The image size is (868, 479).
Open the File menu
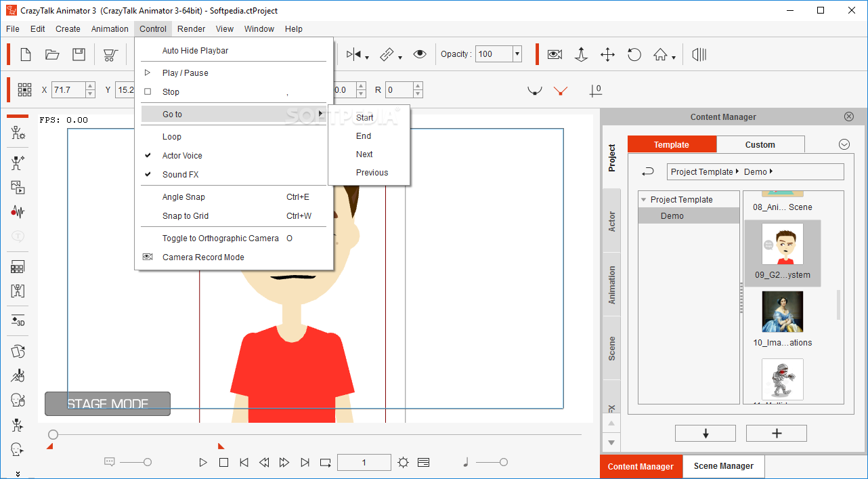click(x=13, y=29)
